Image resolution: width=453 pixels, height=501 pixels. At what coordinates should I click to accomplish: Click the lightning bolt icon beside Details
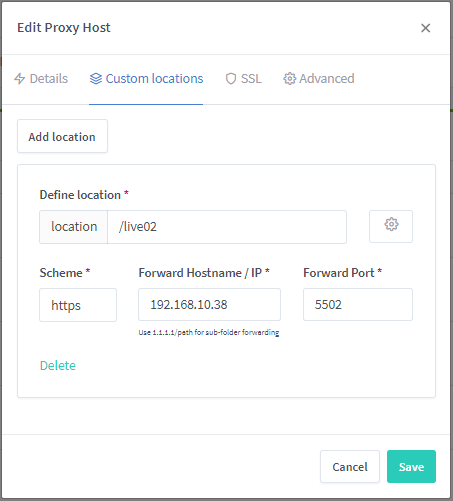[20, 79]
